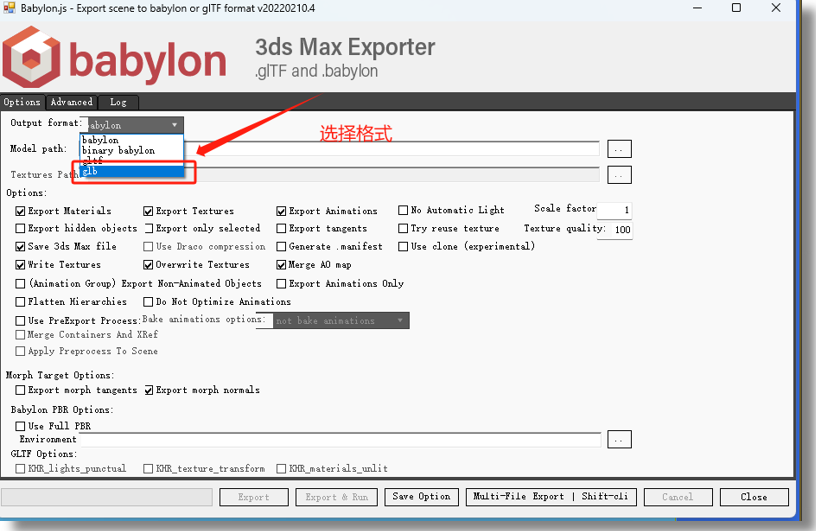The height and width of the screenshot is (531, 816).
Task: Enable Export only selected
Action: [x=148, y=229]
